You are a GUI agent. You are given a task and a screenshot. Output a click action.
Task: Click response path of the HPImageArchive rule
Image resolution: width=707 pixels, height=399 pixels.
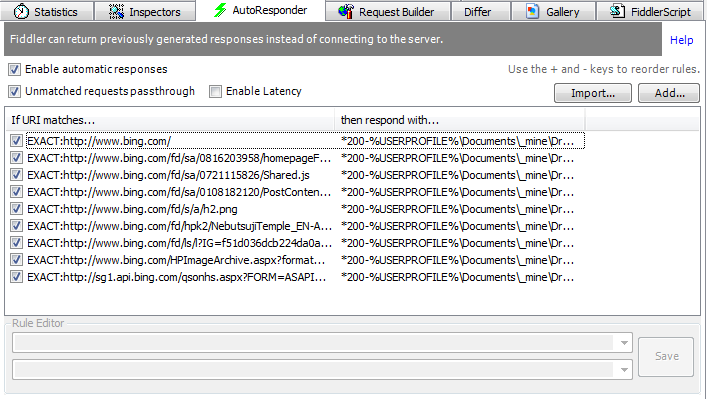coord(457,260)
